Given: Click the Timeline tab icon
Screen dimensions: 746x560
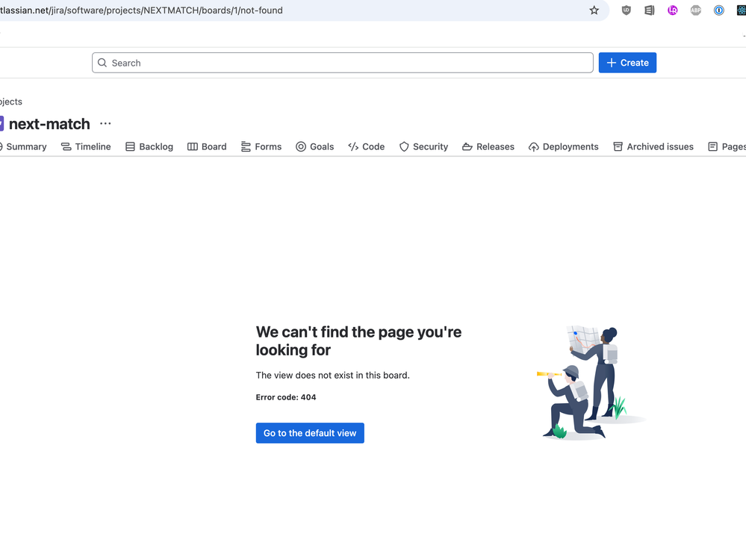Looking at the screenshot, I should tap(66, 146).
